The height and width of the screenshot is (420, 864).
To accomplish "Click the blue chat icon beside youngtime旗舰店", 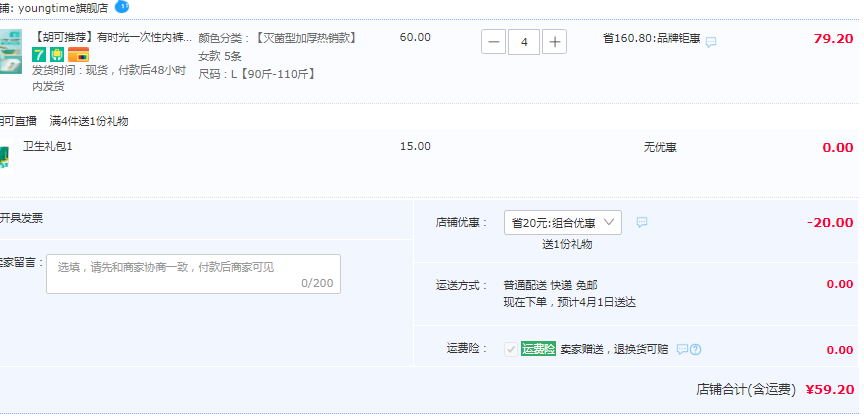I will 122,7.
